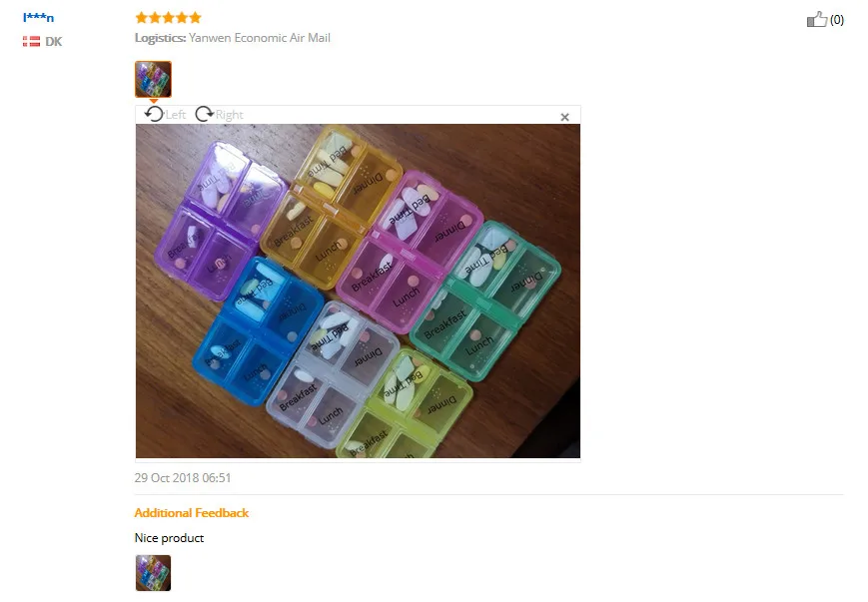Click the DK country label
The height and width of the screenshot is (602, 868).
pos(54,42)
